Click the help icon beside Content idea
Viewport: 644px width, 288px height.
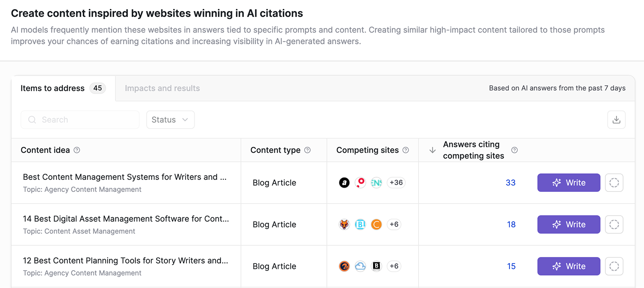point(77,150)
